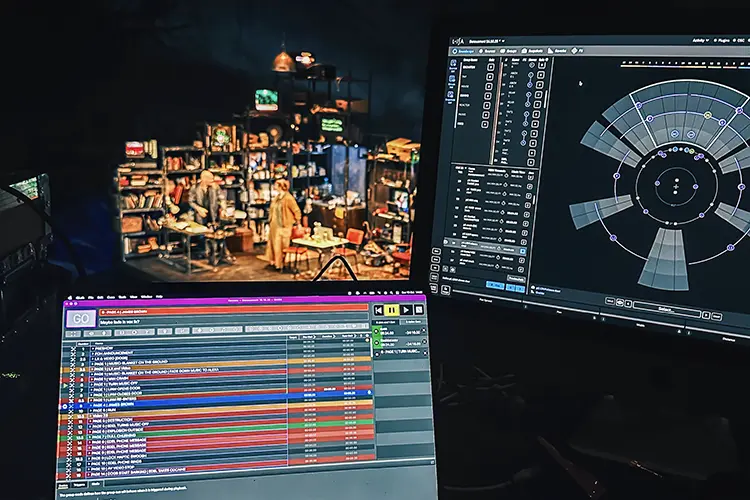
Task: Click the large GO button in QLab
Action: coord(80,319)
